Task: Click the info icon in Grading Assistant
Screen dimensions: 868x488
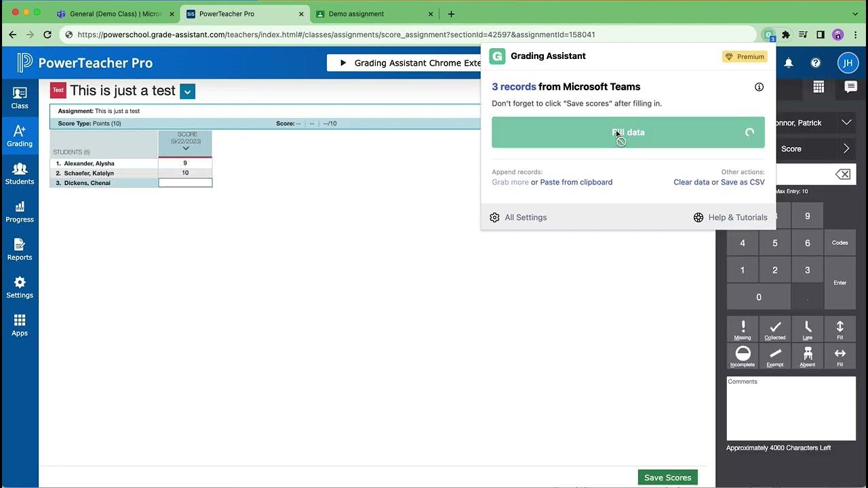Action: pos(759,87)
